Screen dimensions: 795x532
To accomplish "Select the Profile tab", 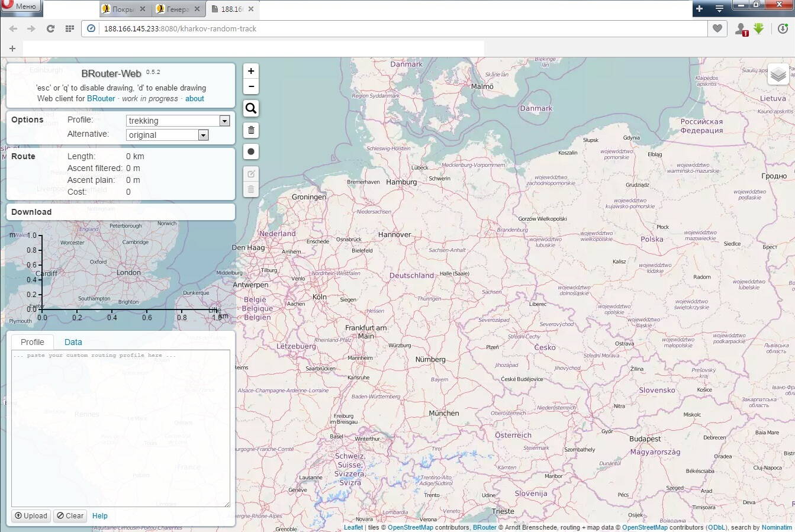I will pos(33,342).
